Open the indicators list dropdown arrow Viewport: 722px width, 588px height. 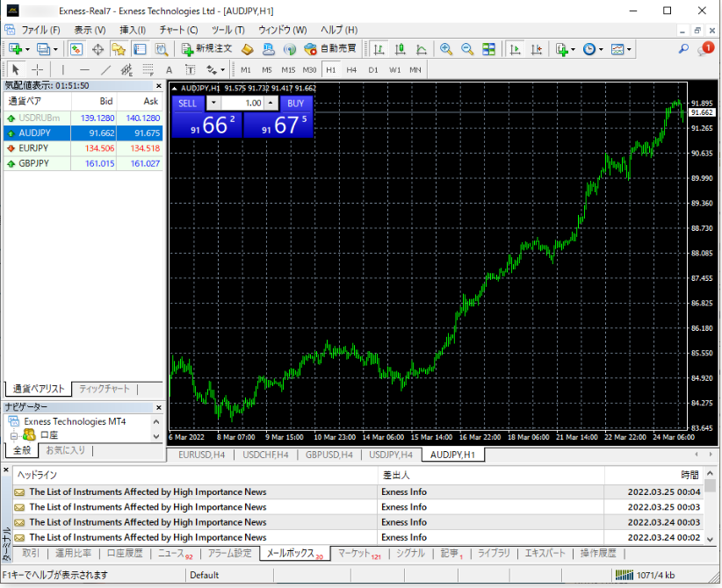point(573,49)
